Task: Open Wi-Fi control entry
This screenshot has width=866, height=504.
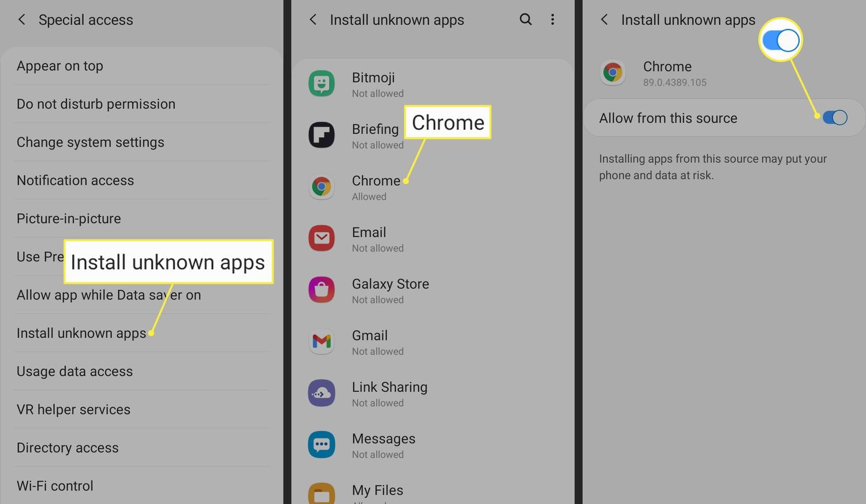Action: coord(142,486)
